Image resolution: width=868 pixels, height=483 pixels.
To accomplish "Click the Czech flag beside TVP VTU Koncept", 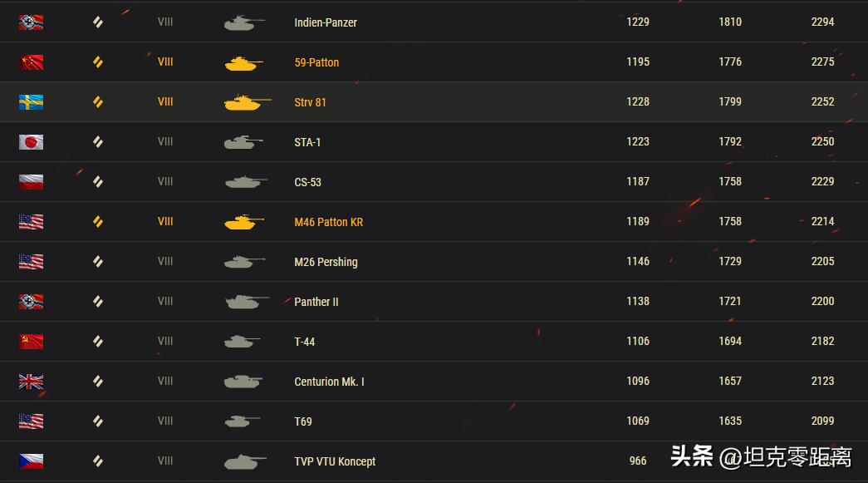I will pyautogui.click(x=32, y=461).
